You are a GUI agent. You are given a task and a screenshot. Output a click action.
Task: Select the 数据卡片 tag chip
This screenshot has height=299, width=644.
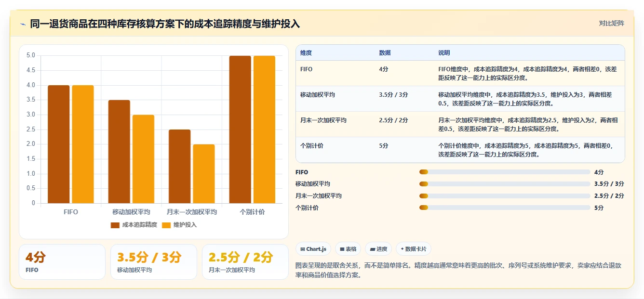click(413, 249)
